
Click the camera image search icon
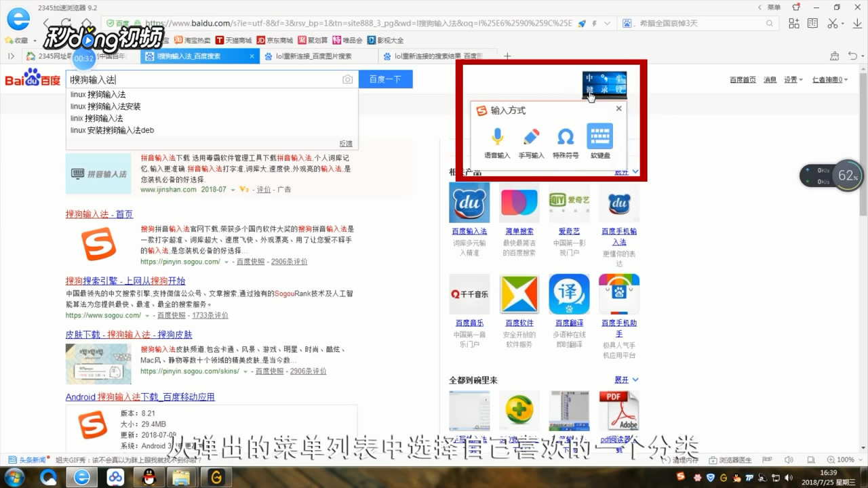347,79
